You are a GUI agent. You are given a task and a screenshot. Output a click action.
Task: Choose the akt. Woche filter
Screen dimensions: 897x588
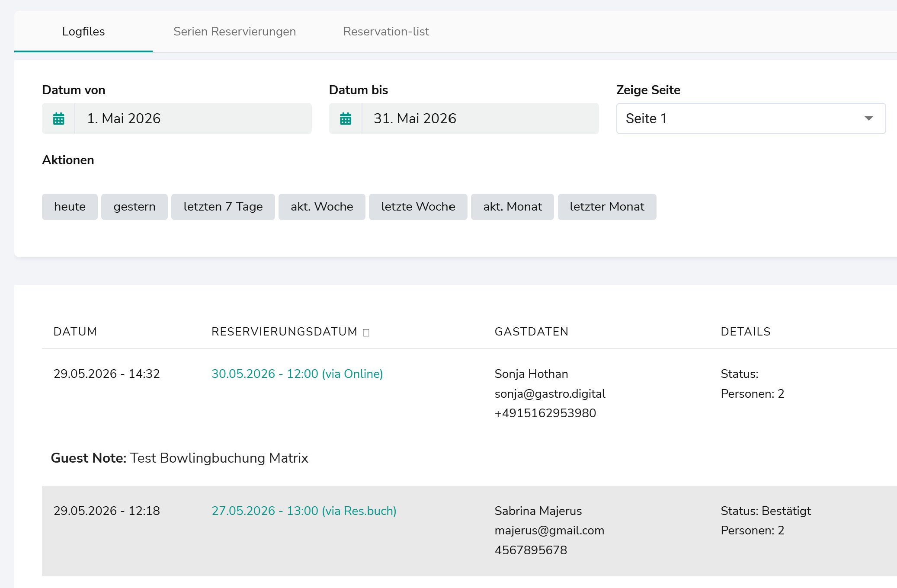pyautogui.click(x=322, y=207)
